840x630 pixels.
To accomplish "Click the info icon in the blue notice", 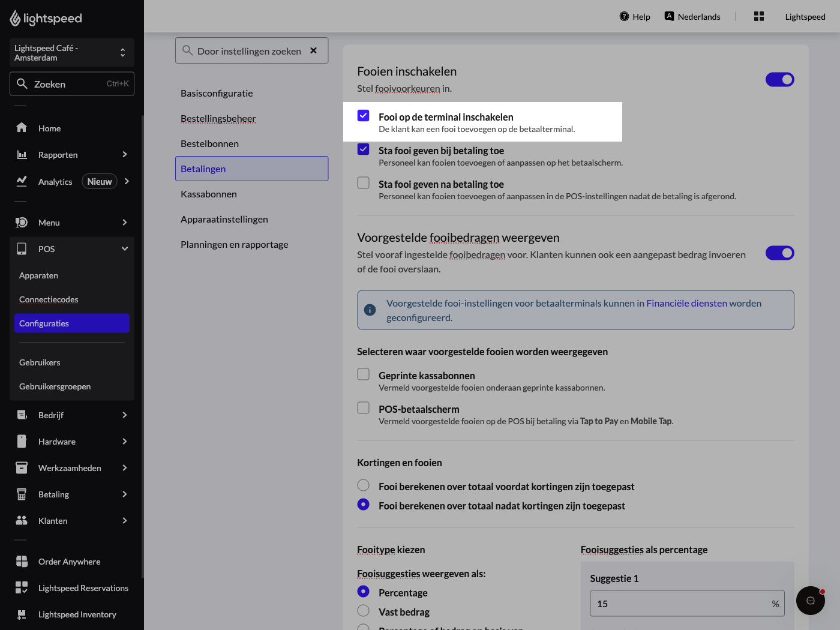I will (370, 310).
